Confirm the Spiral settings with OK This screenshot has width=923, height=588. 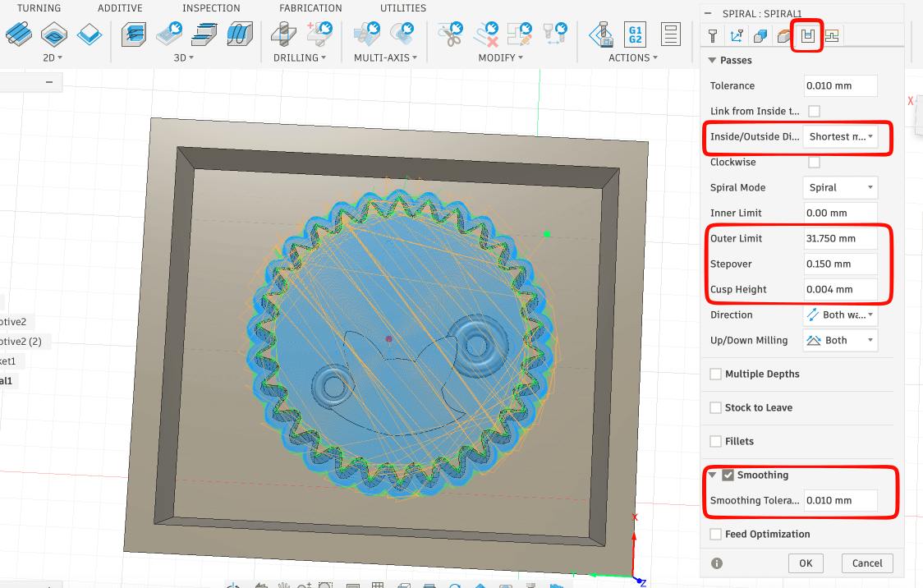point(806,563)
